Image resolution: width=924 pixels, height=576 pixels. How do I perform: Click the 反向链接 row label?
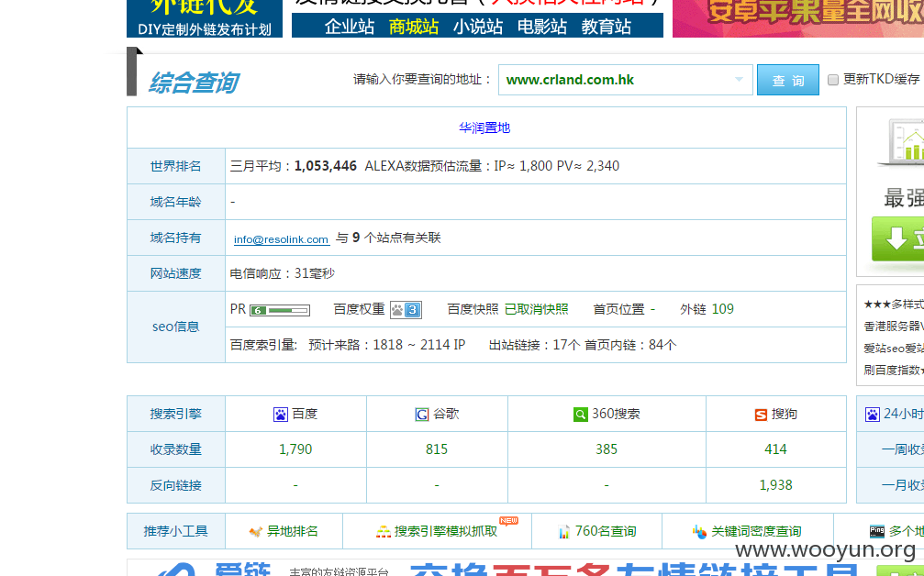tap(175, 485)
